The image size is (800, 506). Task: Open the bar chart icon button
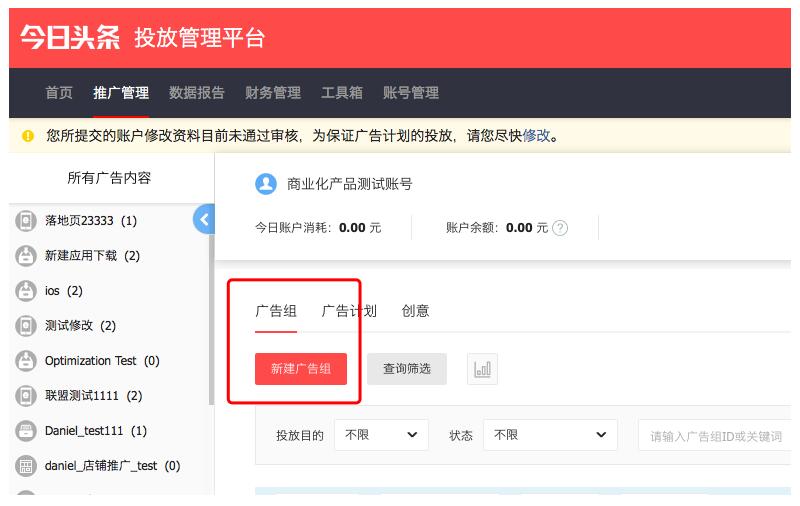[482, 369]
